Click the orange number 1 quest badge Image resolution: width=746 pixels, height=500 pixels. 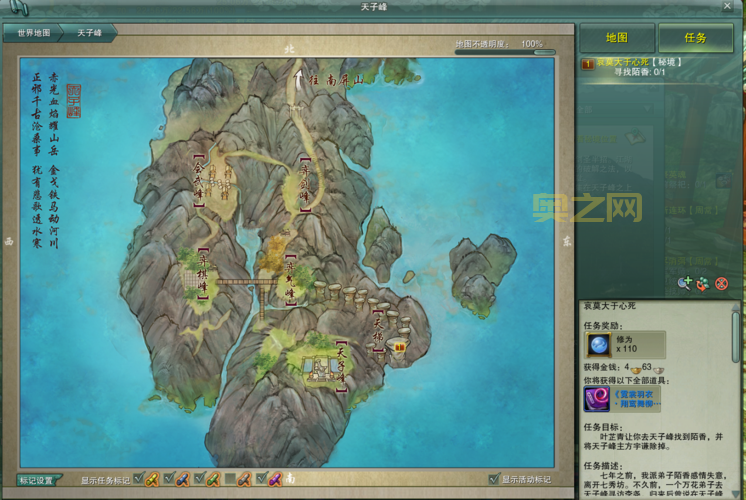(588, 64)
